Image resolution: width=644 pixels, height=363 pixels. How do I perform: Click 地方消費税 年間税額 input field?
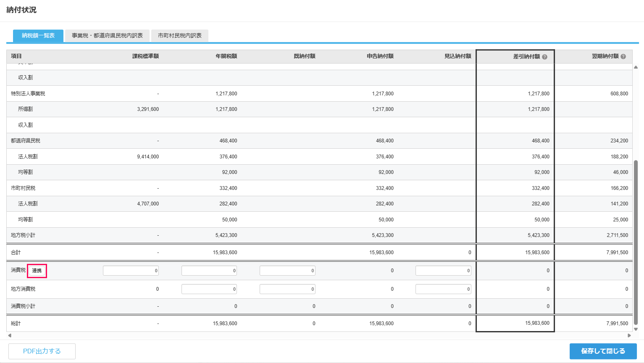tap(209, 289)
